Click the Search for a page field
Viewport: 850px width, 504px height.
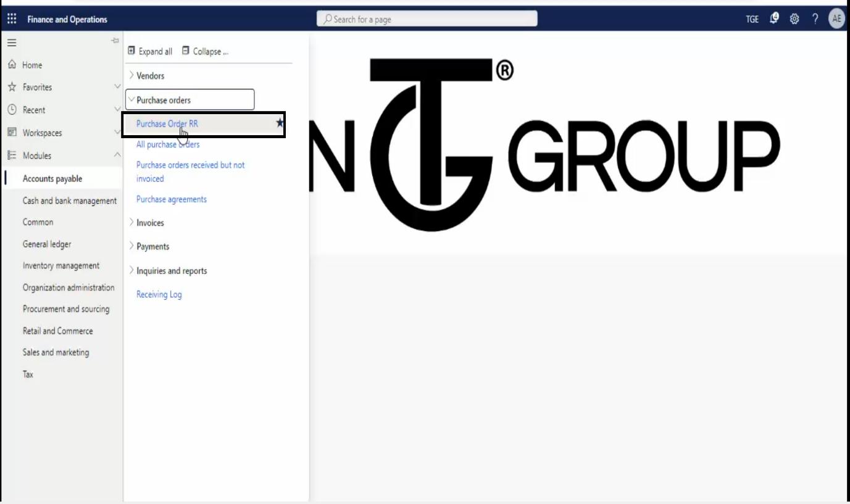(x=427, y=19)
